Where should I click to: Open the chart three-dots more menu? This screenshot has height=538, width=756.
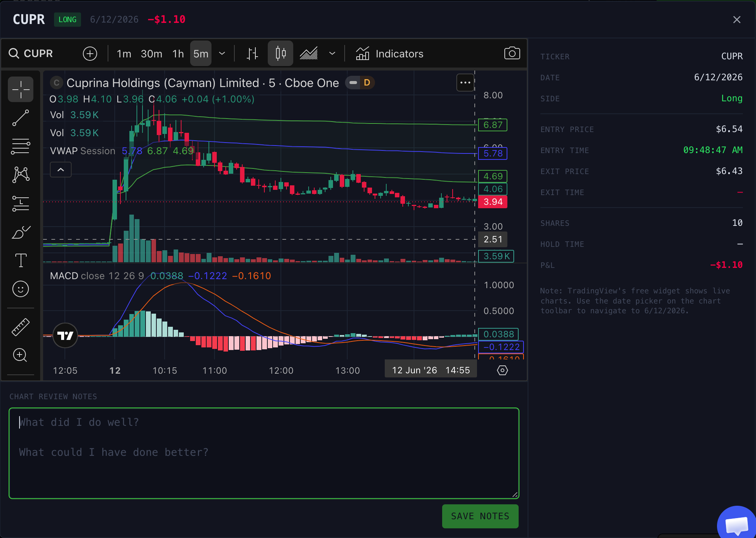[x=465, y=83]
